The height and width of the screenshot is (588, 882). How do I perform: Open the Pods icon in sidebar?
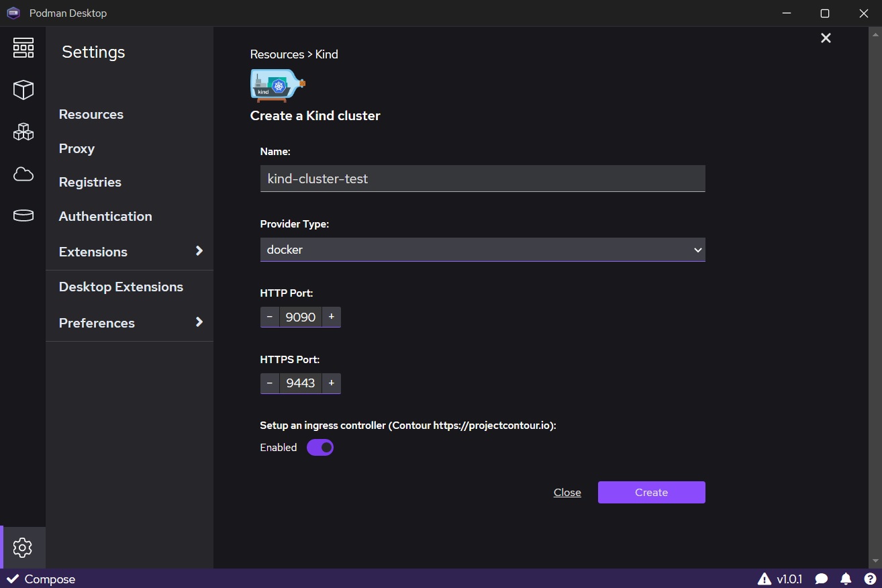point(23,132)
